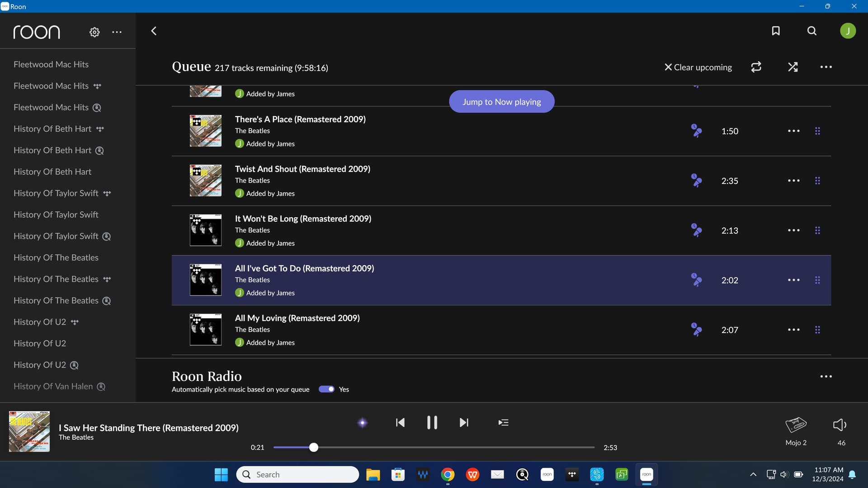Click source icon on It Won't Be Long row

tap(696, 230)
